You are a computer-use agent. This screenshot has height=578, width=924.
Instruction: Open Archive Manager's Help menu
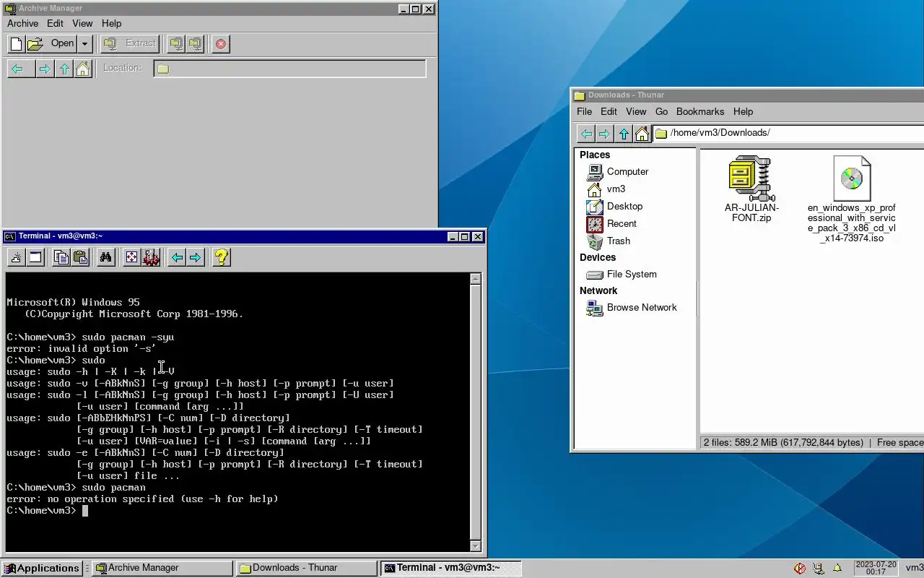point(111,23)
